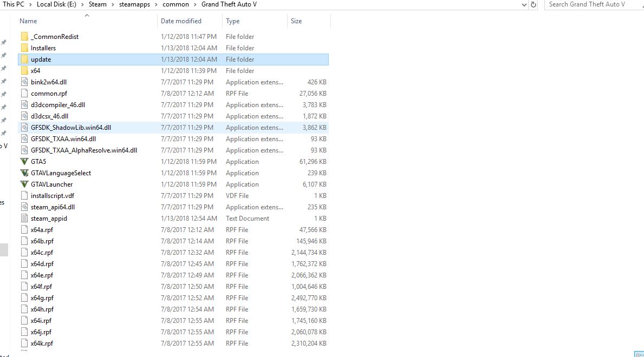Click the Search Grand Theft Auto V field

pyautogui.click(x=594, y=4)
